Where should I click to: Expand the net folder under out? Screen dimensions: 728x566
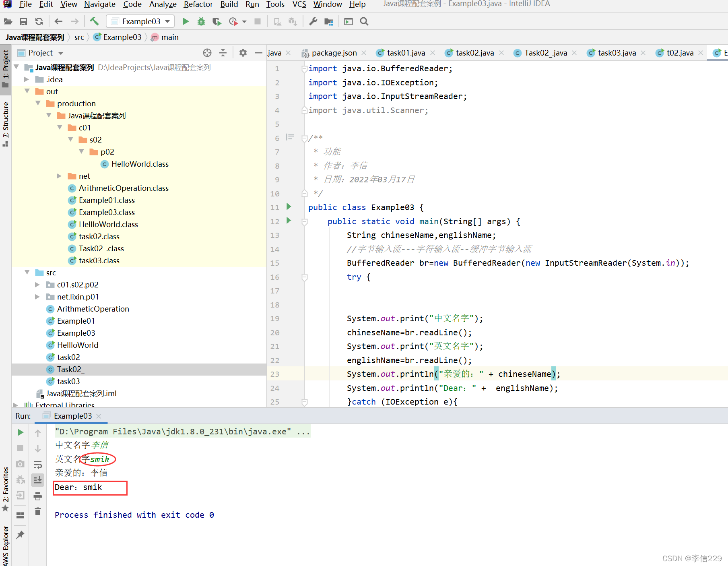[x=59, y=176]
